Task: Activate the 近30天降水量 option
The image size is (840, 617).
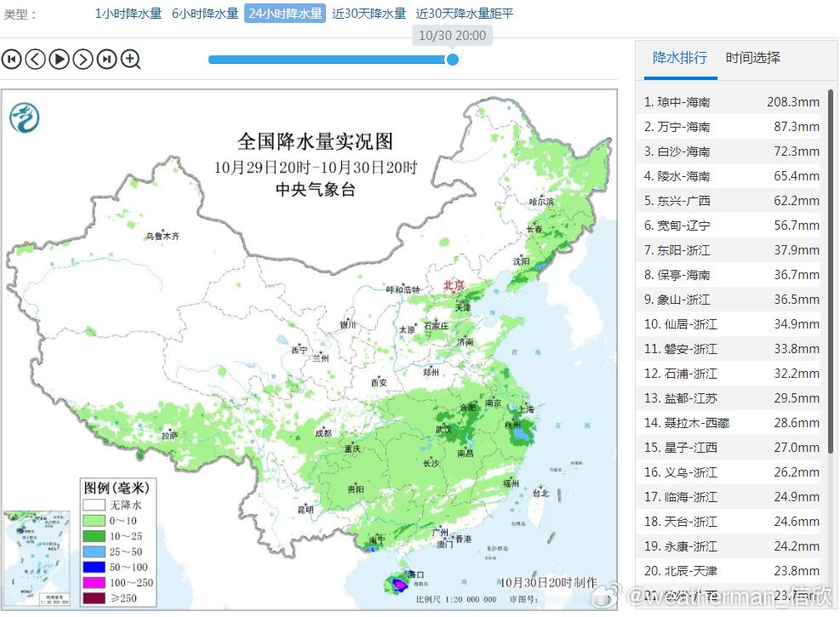Action: click(x=369, y=14)
